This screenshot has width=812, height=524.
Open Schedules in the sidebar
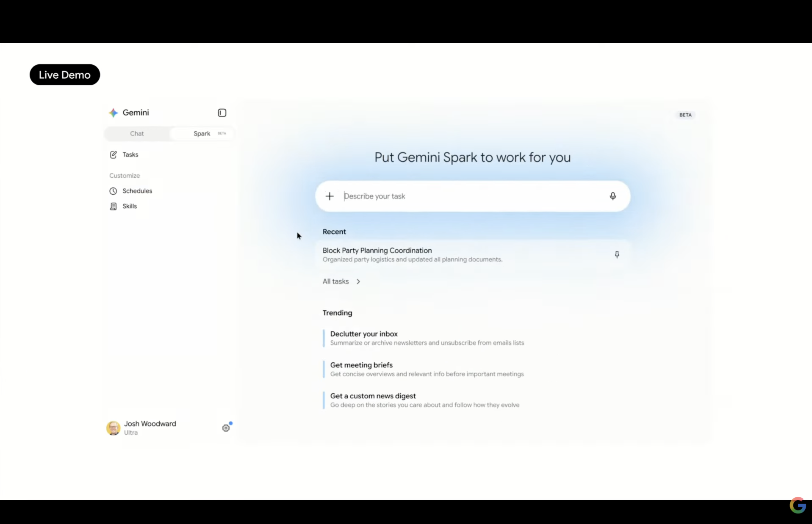coord(137,191)
